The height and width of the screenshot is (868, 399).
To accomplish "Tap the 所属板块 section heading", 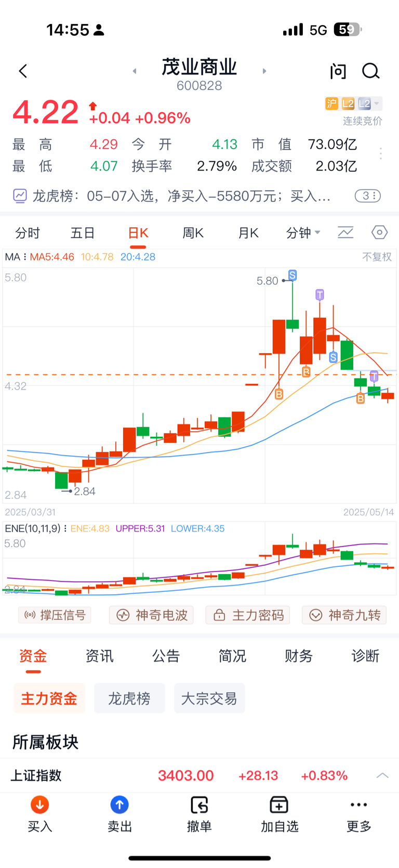I will tap(45, 742).
